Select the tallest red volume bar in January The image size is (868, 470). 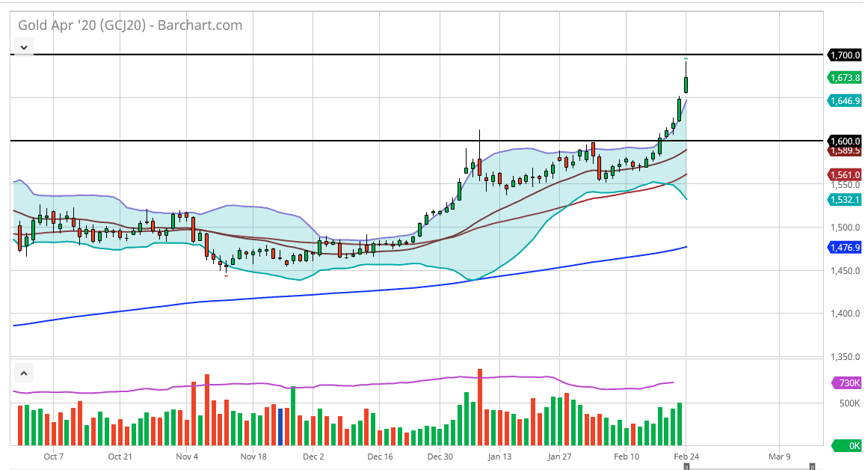coord(480,407)
